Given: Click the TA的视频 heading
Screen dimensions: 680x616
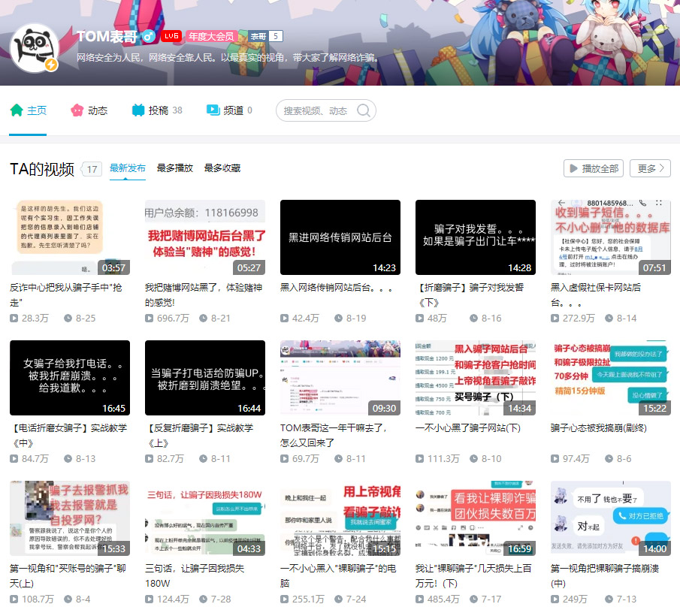Looking at the screenshot, I should 42,169.
